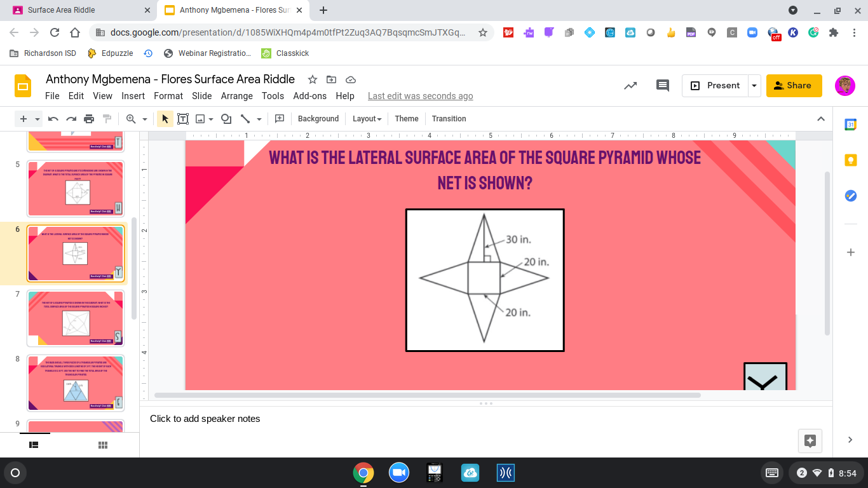The image size is (868, 488).
Task: Click the Print icon
Action: pos(89,119)
